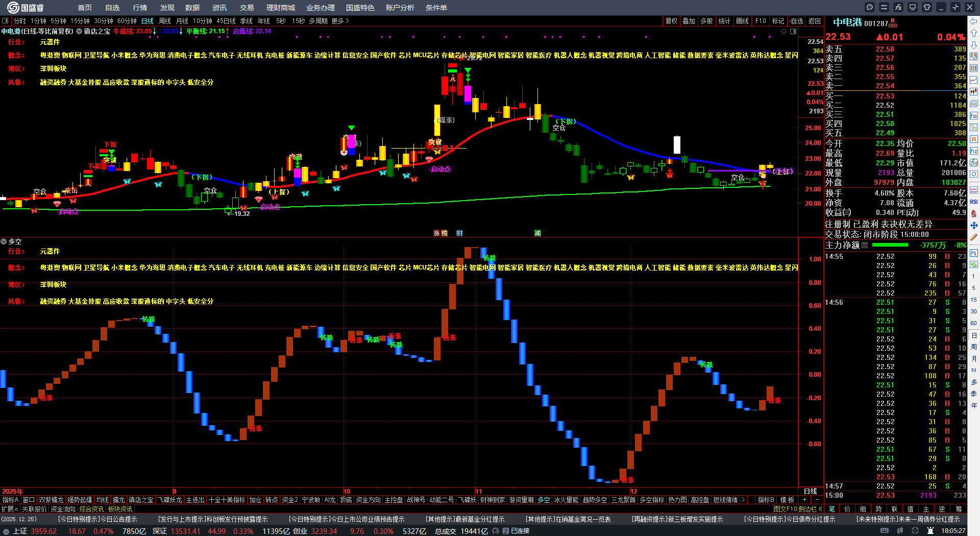Switch to the 周线 weekly chart tab
Image resolution: width=980 pixels, height=536 pixels.
165,21
